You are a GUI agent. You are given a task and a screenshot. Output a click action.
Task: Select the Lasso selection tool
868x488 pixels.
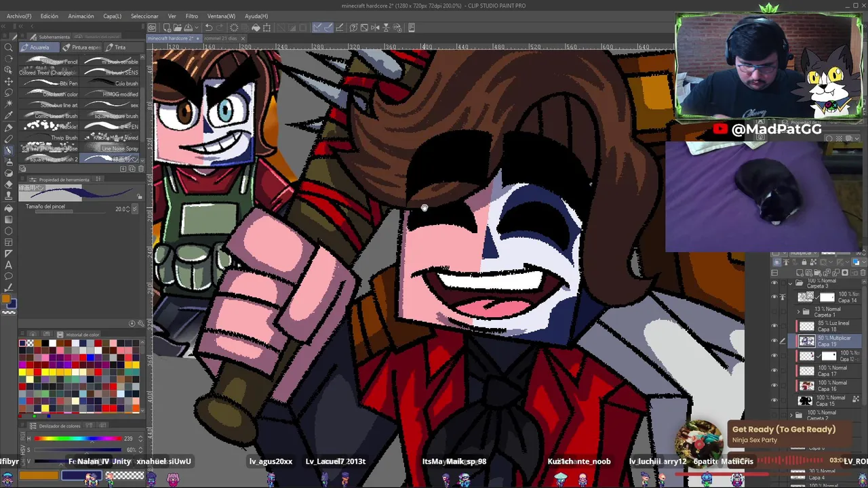[9, 92]
